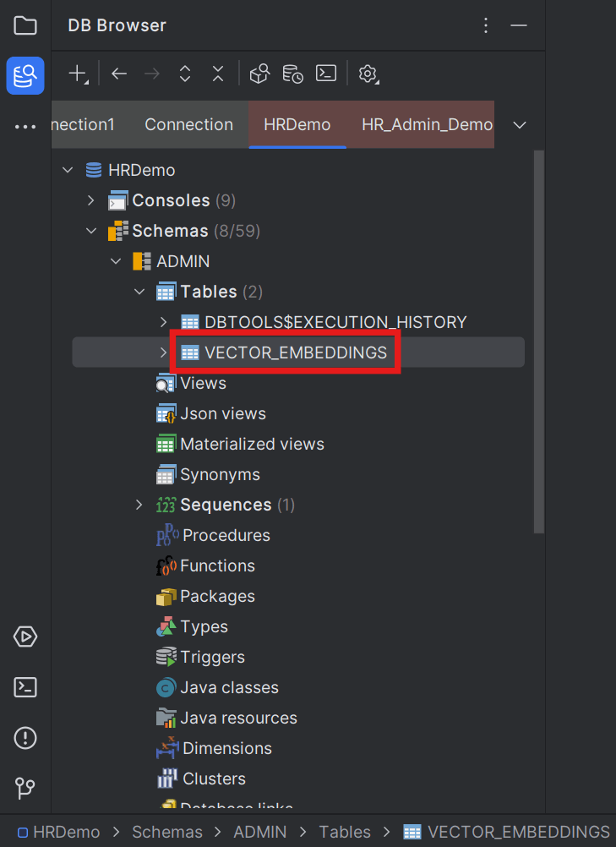Expand all nodes using the toolbar icon
This screenshot has height=847, width=616.
coord(184,74)
